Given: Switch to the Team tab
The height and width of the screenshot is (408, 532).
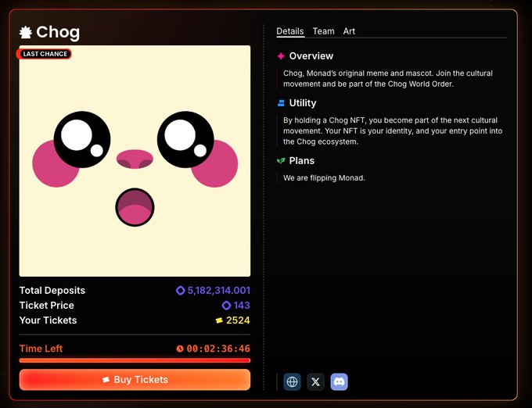Looking at the screenshot, I should (323, 31).
